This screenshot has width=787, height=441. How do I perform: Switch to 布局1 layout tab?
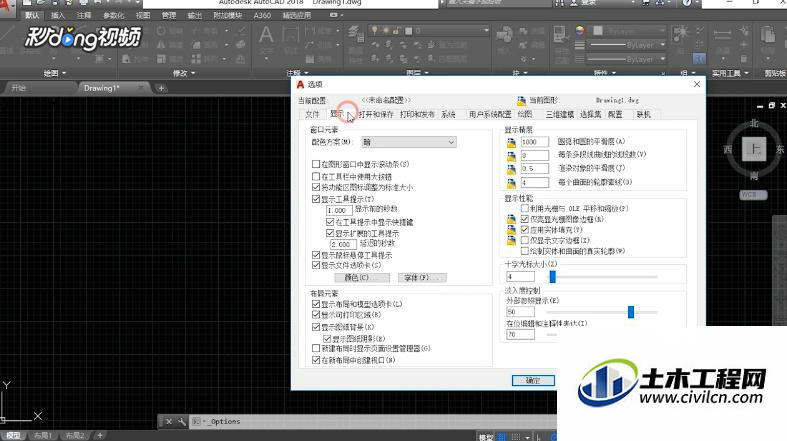tap(43, 435)
